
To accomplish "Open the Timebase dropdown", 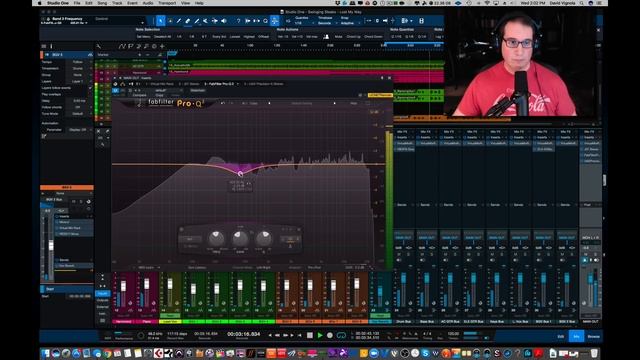I will click(x=327, y=23).
